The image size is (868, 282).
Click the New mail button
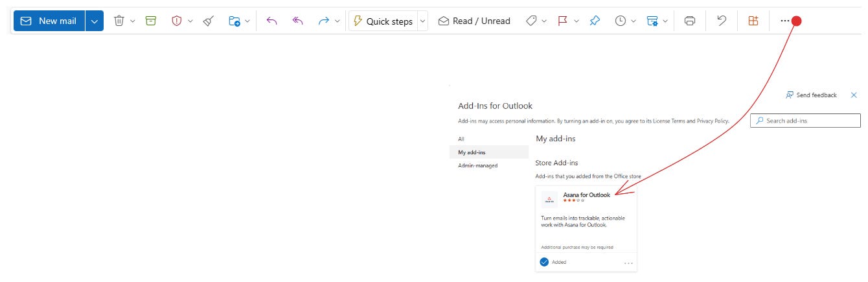(x=49, y=21)
